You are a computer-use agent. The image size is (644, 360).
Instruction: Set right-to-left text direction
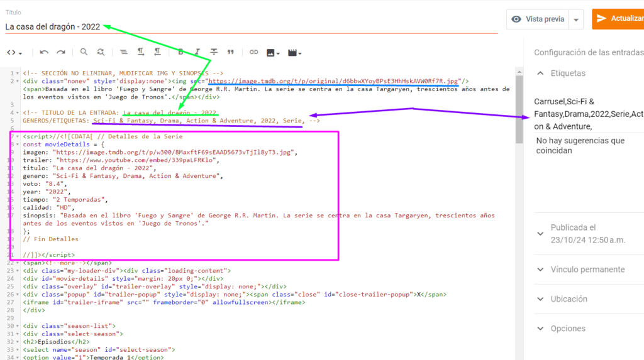point(157,52)
